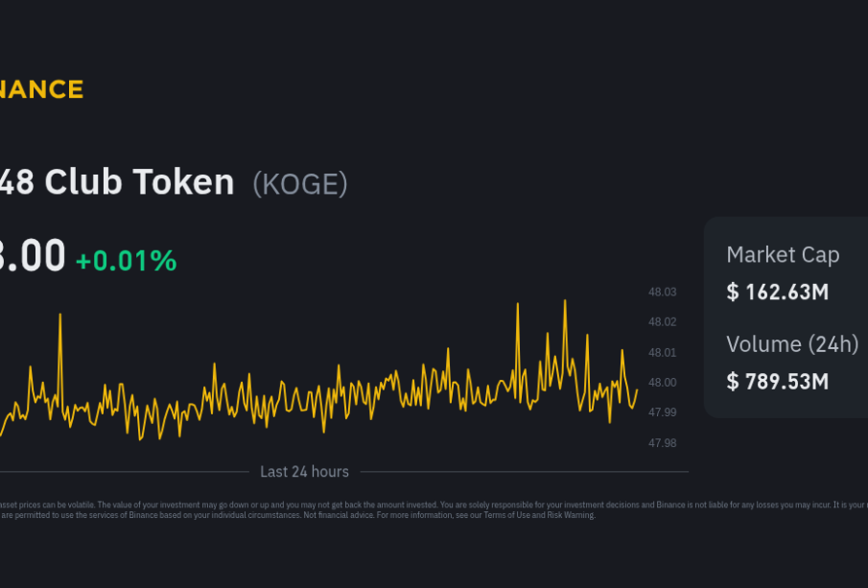Image resolution: width=868 pixels, height=588 pixels.
Task: Click the 48.00 axis label
Action: (663, 383)
